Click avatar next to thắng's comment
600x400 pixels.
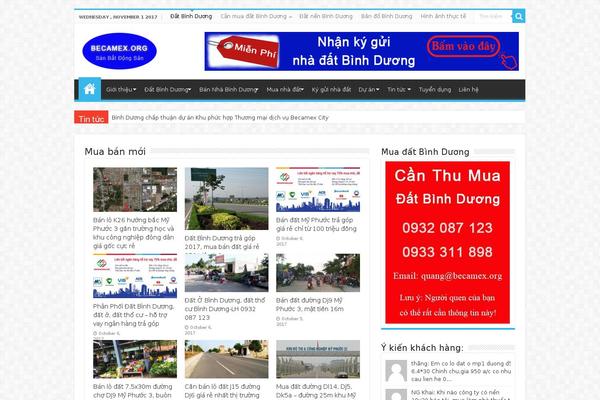396,371
